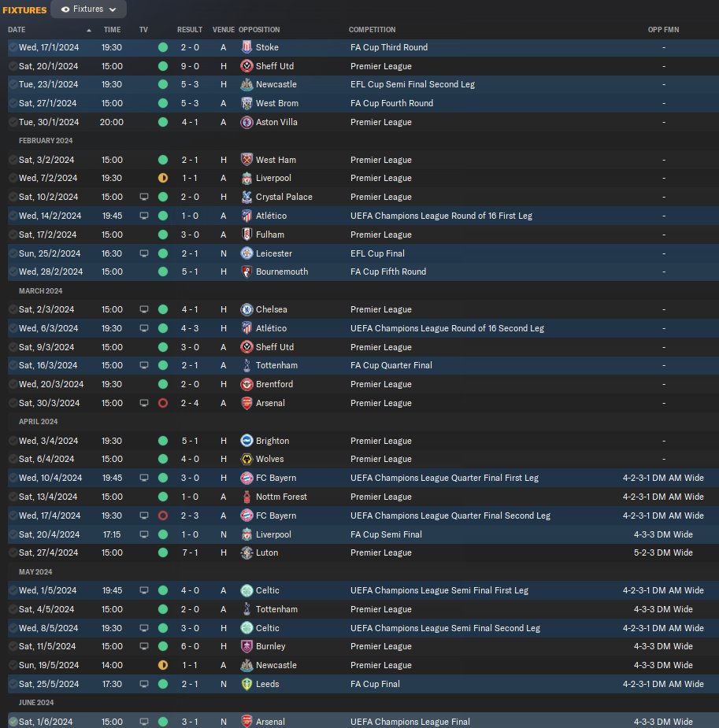Click the Aston Villa club badge

tap(246, 122)
